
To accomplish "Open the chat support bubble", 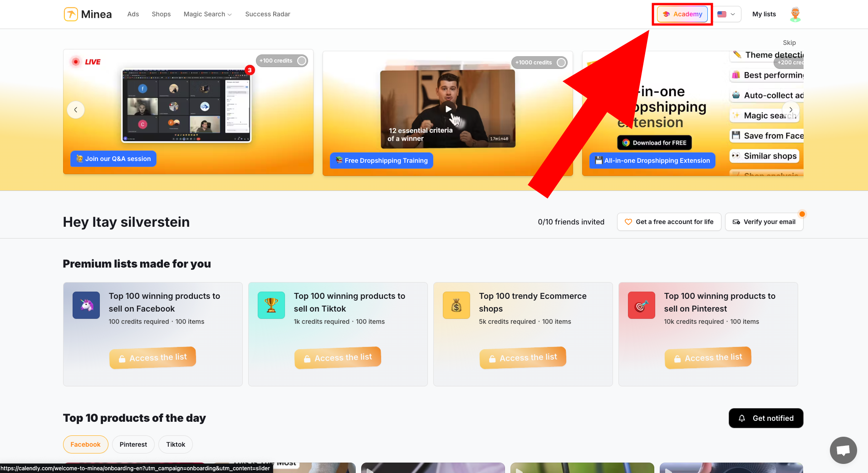I will [843, 450].
